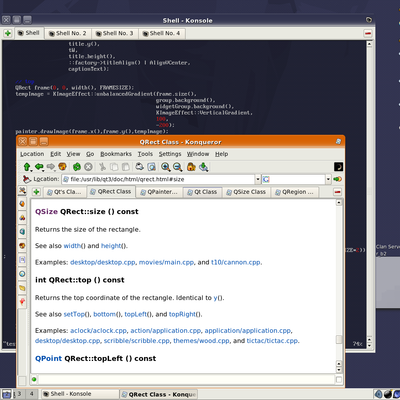400x400 pixels.
Task: Click the Cut scissors icon
Action: 102,167
